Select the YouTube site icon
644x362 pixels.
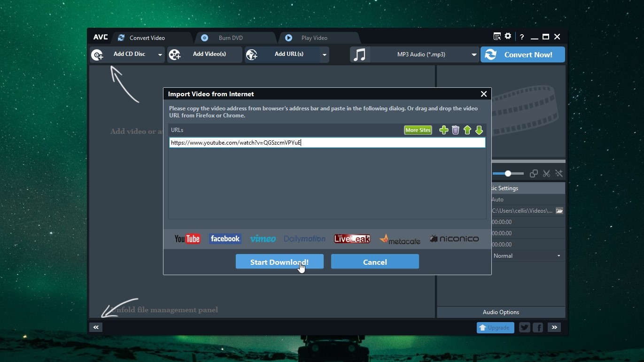pyautogui.click(x=187, y=239)
